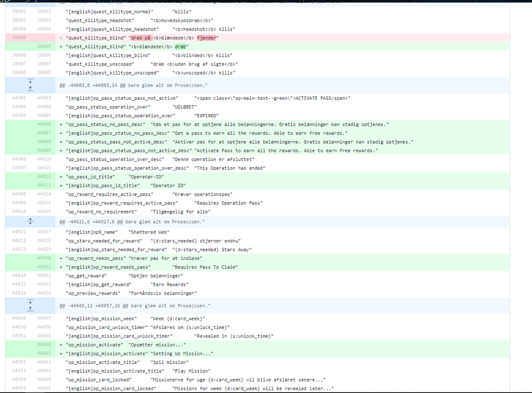Click text 'Køb et pas for at optjene'
532x393 pixels.
pos(189,124)
